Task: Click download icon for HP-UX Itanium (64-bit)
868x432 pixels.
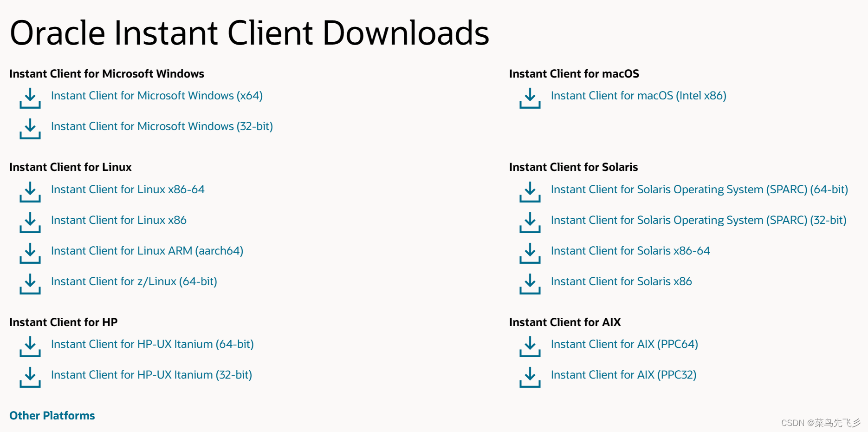Action: click(30, 347)
